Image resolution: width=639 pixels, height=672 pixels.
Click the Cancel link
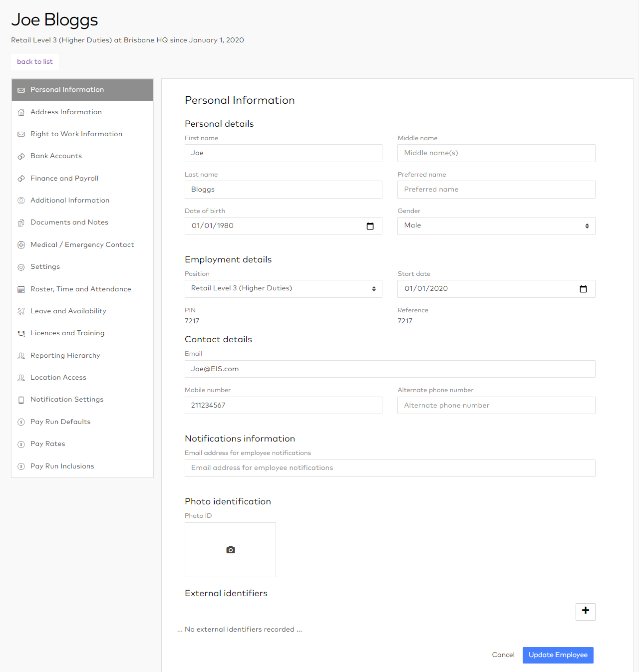[503, 655]
